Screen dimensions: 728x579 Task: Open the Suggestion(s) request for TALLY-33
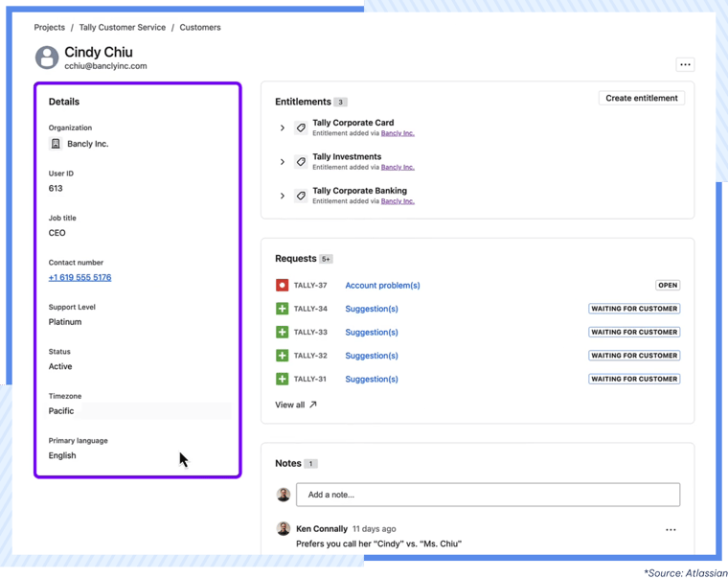372,333
